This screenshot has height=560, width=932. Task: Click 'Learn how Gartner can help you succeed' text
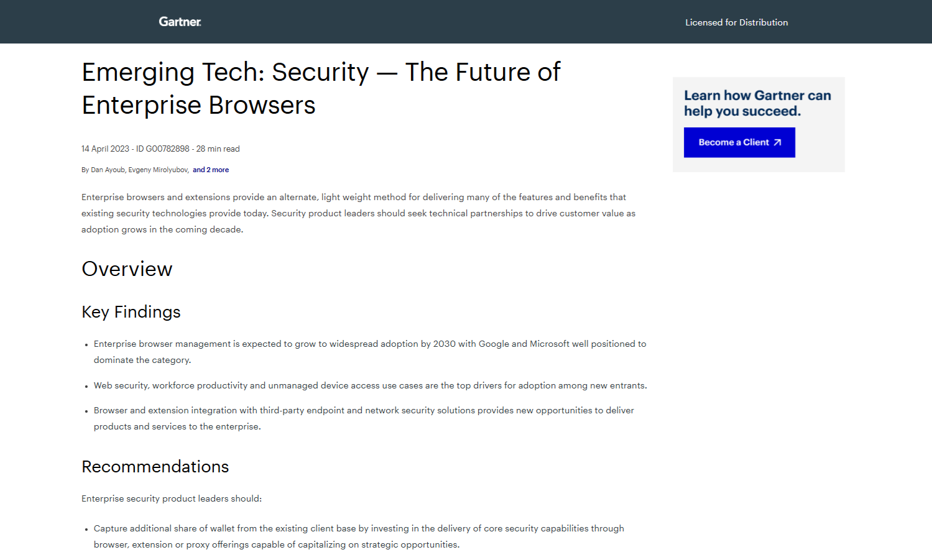click(757, 103)
